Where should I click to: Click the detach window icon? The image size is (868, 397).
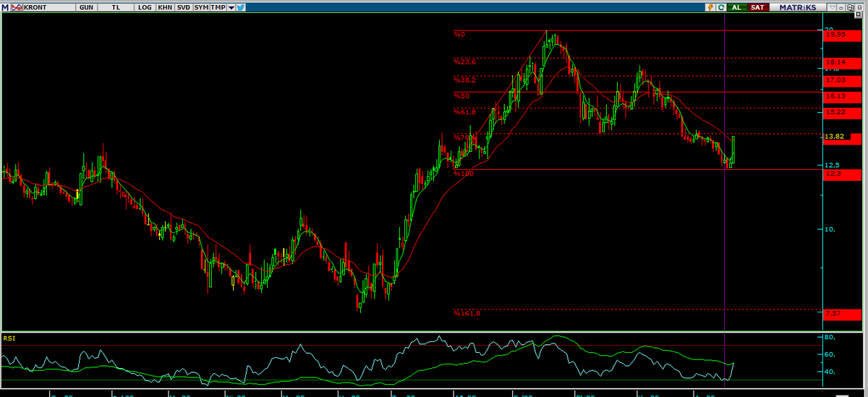pos(851,7)
